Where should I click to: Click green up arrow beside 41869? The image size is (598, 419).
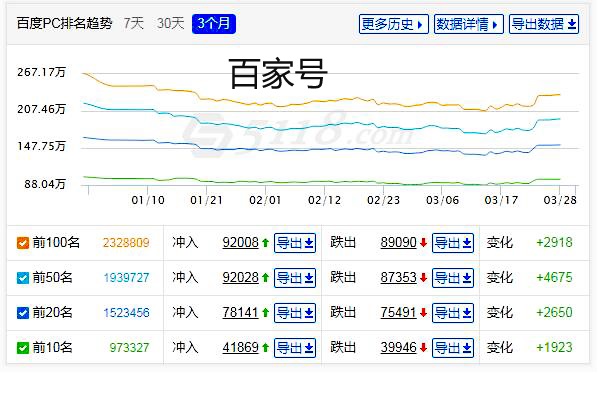click(265, 347)
